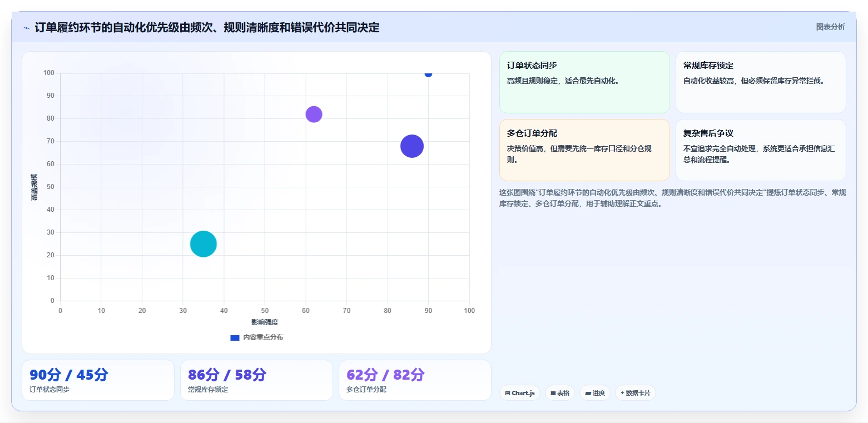Click the 表格 chip icon
868x423 pixels.
click(x=553, y=393)
